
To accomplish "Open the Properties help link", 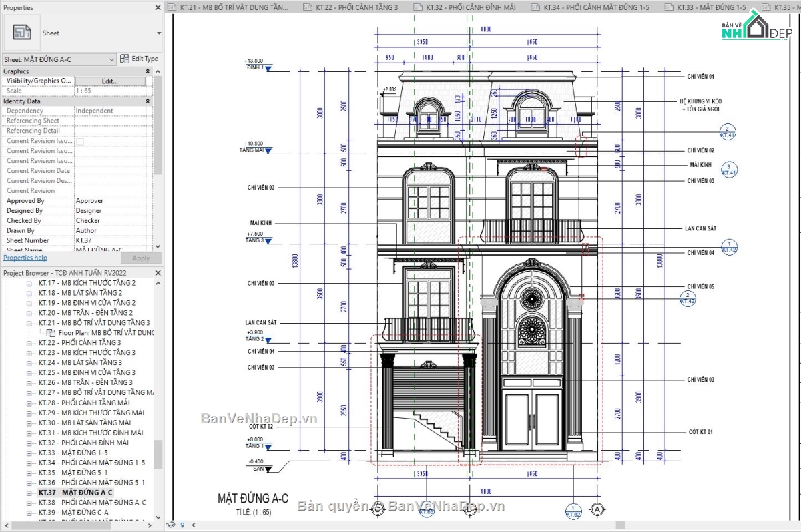I will click(25, 257).
